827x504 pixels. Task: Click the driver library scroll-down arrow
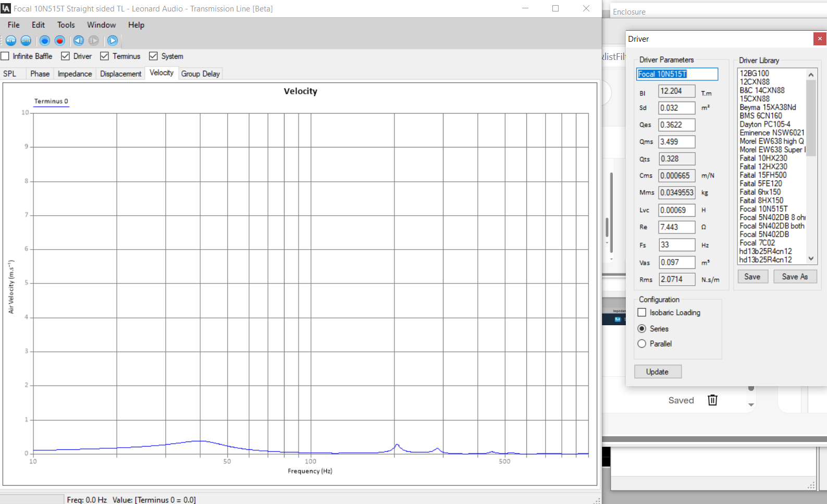[811, 259]
